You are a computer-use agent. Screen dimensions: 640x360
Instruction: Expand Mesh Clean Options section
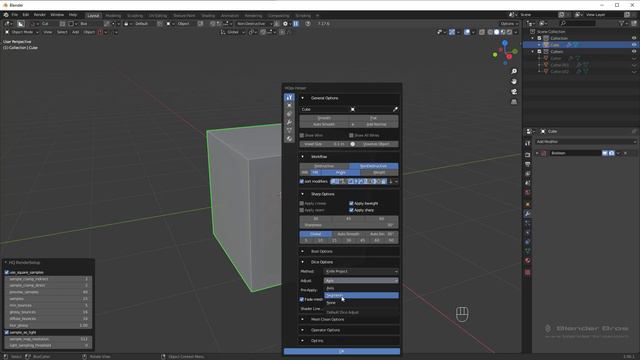pyautogui.click(x=302, y=319)
